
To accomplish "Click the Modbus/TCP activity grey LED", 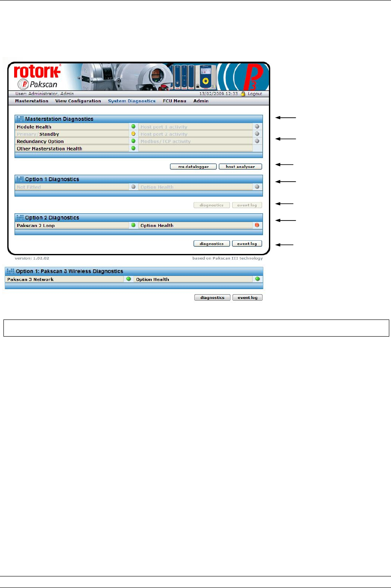I will pos(257,141).
